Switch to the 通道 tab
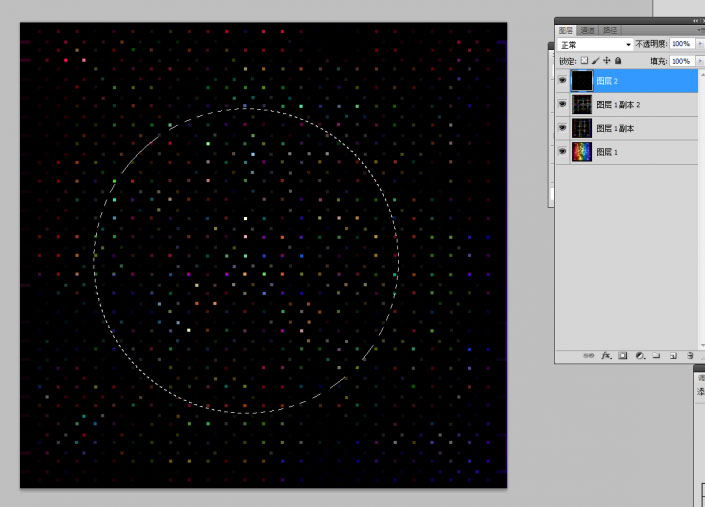The width and height of the screenshot is (705, 507). pyautogui.click(x=588, y=30)
